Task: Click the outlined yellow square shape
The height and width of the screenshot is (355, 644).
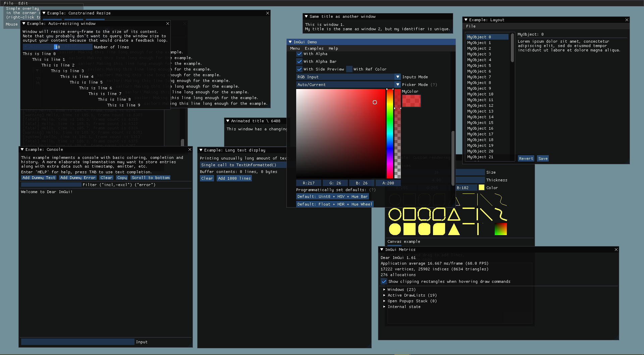Action: 409,214
